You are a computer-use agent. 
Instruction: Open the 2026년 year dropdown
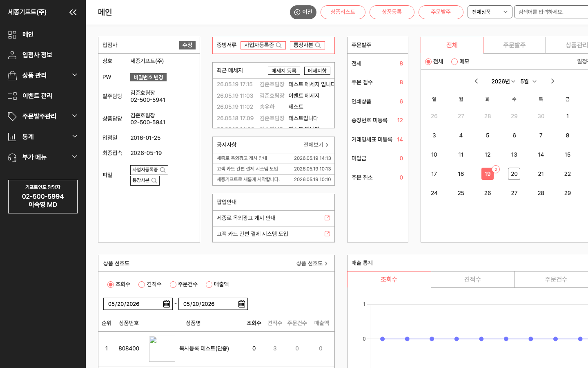[x=503, y=81]
